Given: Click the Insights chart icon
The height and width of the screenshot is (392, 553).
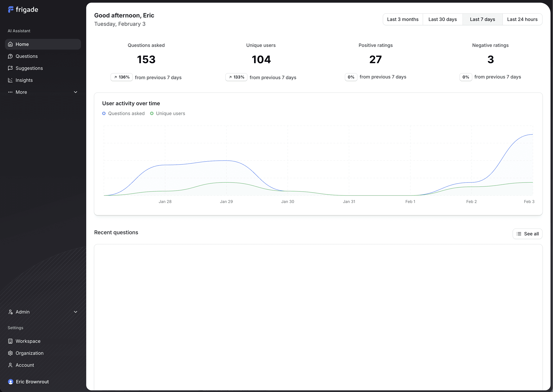Looking at the screenshot, I should [10, 80].
